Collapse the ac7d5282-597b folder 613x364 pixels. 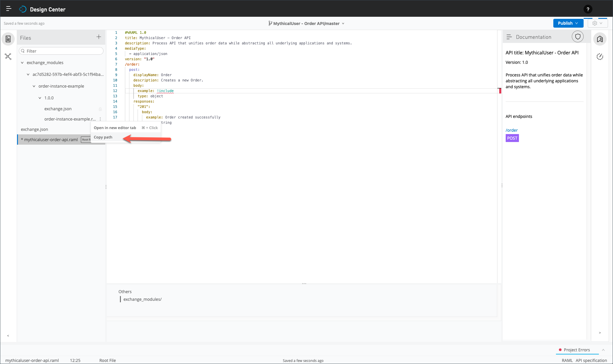pyautogui.click(x=28, y=74)
